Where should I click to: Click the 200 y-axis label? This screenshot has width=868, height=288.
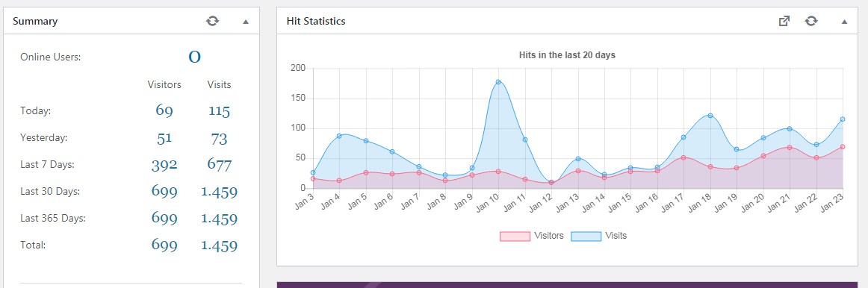(x=298, y=69)
